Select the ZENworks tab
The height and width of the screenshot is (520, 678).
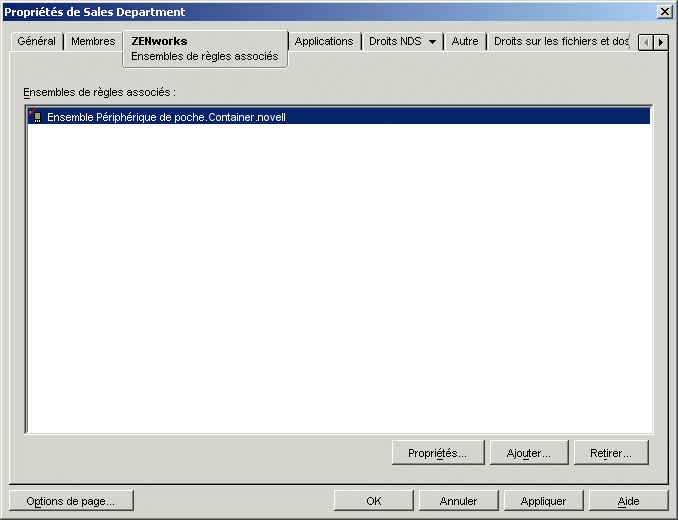click(205, 48)
